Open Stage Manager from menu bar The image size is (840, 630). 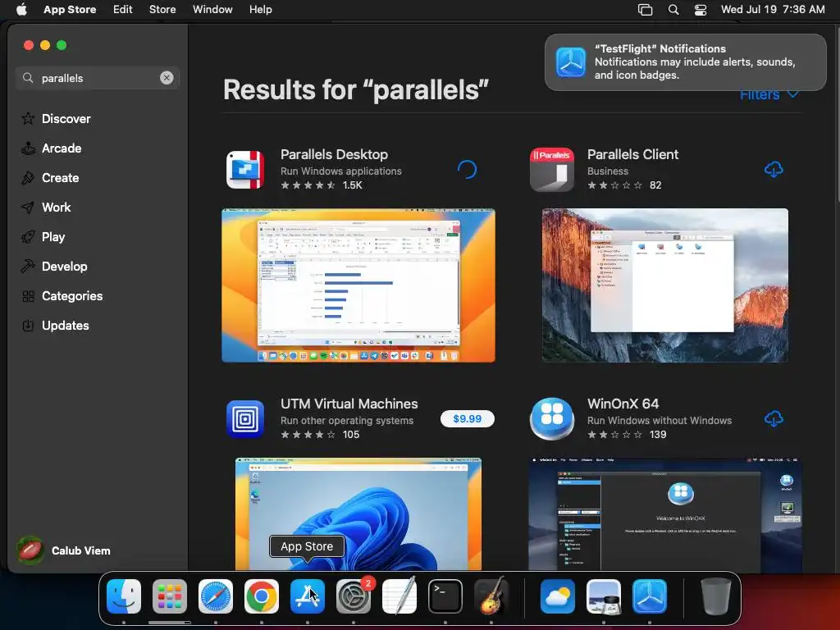[x=645, y=9]
